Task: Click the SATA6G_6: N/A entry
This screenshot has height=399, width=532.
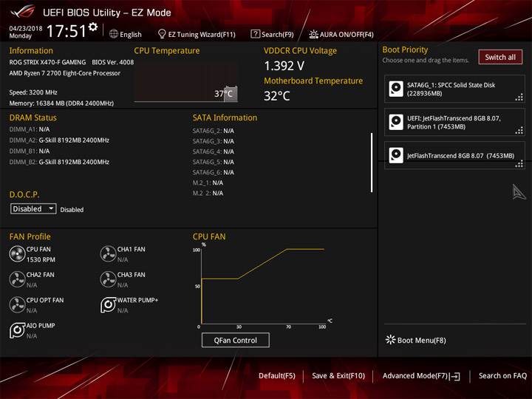Action: coord(214,172)
